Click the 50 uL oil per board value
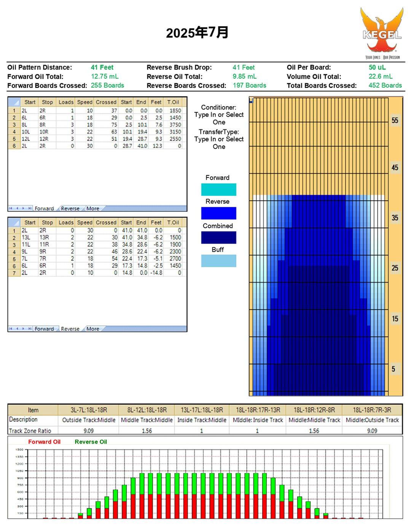Image resolution: width=411 pixels, height=532 pixels. point(377,67)
